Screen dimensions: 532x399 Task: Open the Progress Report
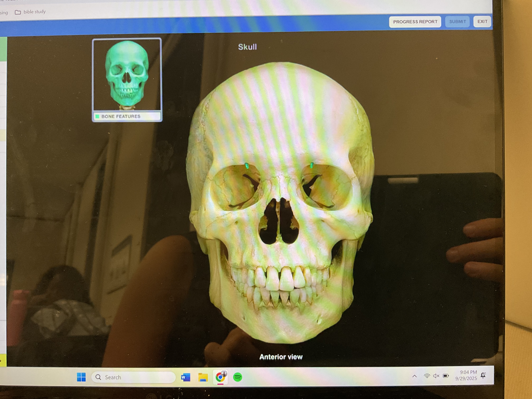click(x=415, y=22)
